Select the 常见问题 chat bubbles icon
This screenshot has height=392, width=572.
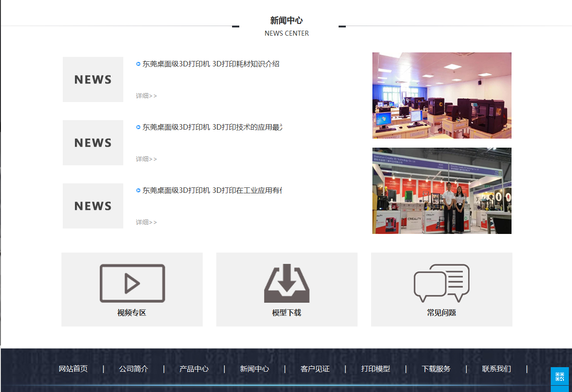(x=442, y=283)
